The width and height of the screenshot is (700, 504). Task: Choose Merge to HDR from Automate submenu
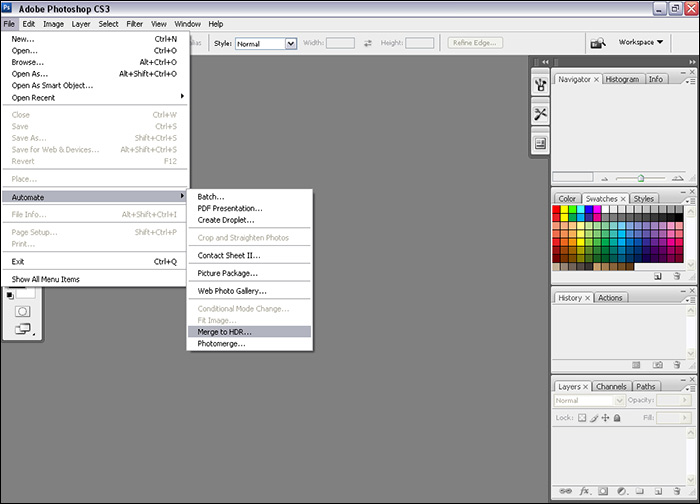pyautogui.click(x=249, y=332)
